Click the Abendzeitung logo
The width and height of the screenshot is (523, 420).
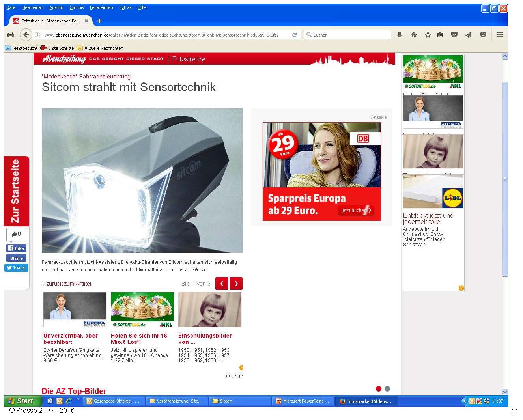[x=64, y=59]
